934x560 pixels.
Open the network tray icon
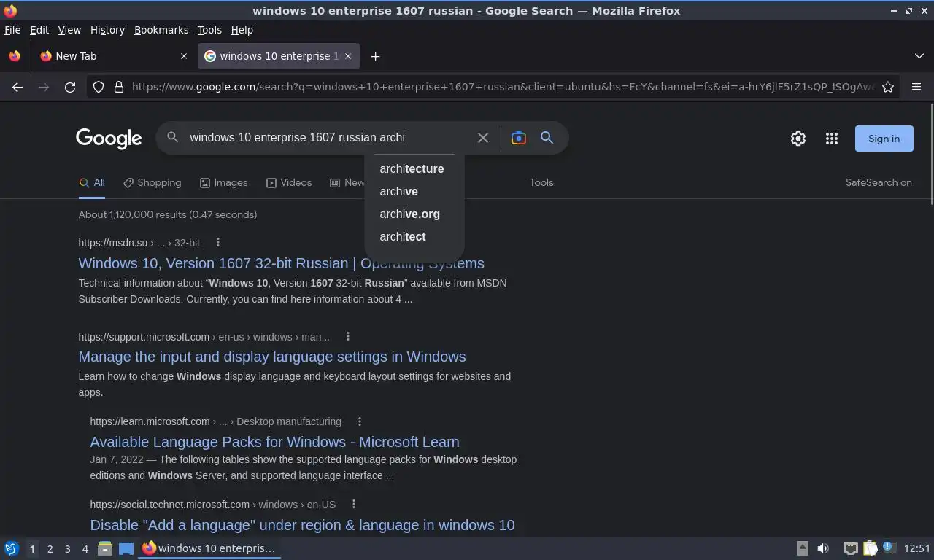point(851,548)
